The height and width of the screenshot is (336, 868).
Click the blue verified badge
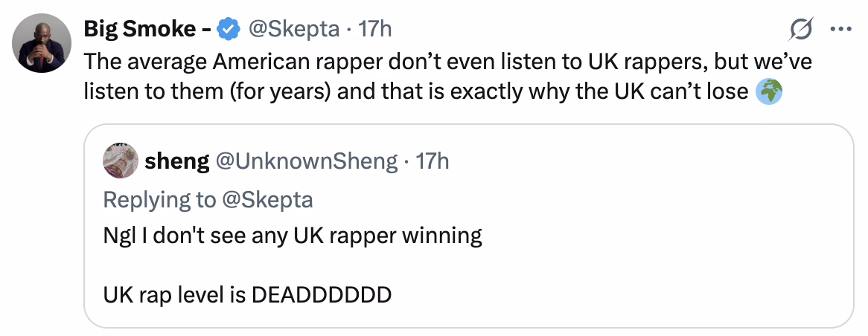(x=227, y=30)
